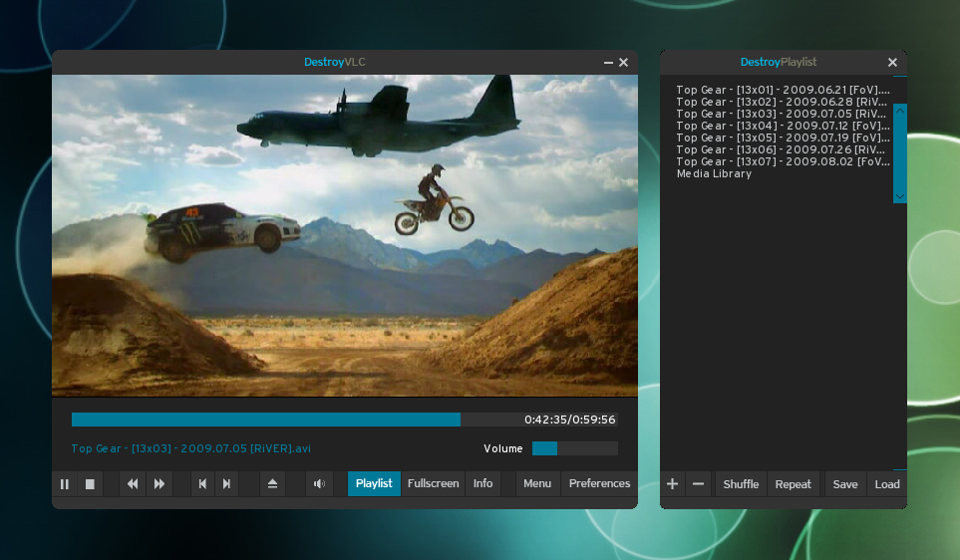
Task: Switch to Fullscreen mode
Action: (433, 483)
